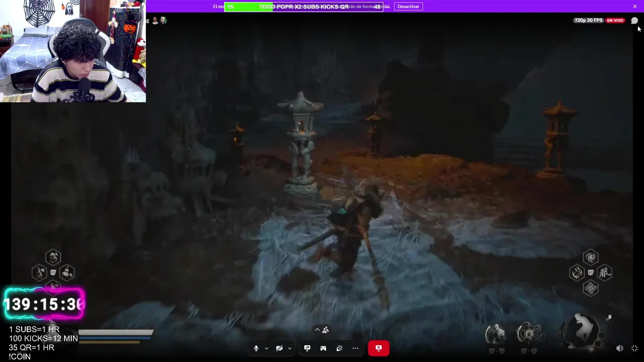This screenshot has width=644, height=362.
Task: Open more options three-dot menu
Action: (355, 348)
